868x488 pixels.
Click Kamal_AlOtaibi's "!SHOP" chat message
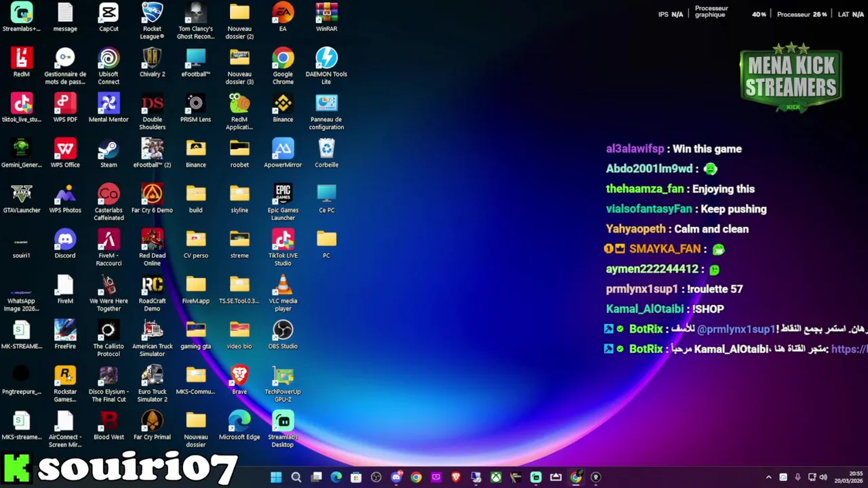point(708,309)
